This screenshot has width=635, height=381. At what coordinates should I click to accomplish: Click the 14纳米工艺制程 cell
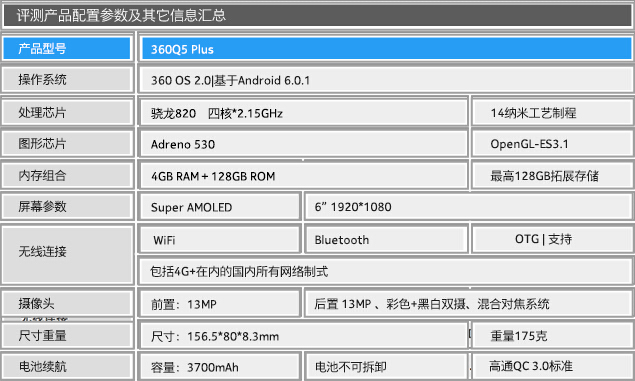click(552, 113)
